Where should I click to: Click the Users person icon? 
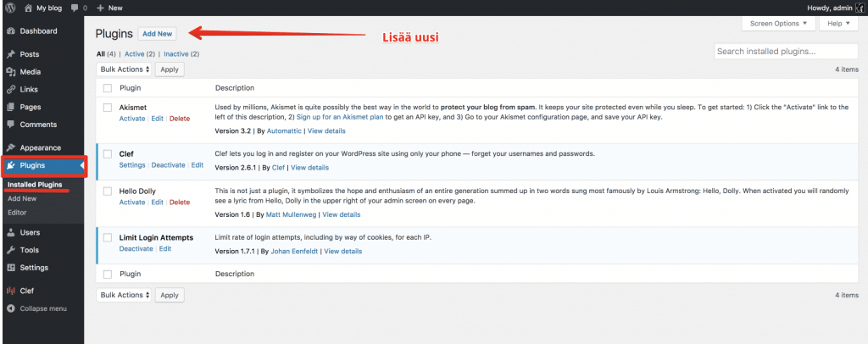(x=10, y=233)
